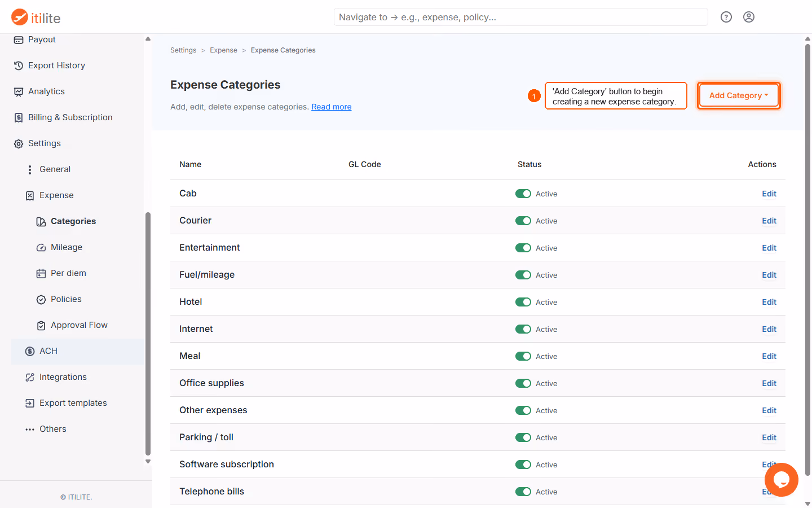Edit the Office supplies category
The width and height of the screenshot is (812, 508).
pyautogui.click(x=769, y=383)
